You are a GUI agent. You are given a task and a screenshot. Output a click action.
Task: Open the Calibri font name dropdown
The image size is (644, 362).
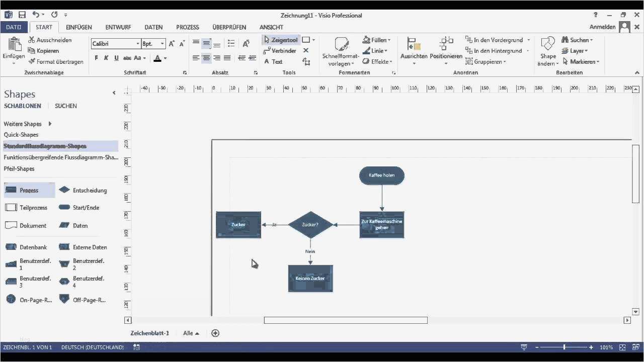138,44
